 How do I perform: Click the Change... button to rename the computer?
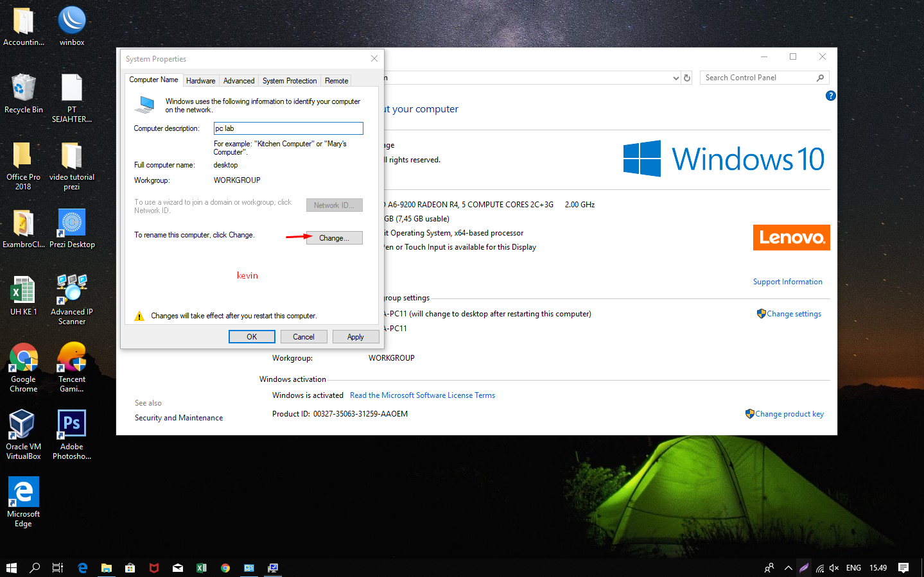point(334,237)
